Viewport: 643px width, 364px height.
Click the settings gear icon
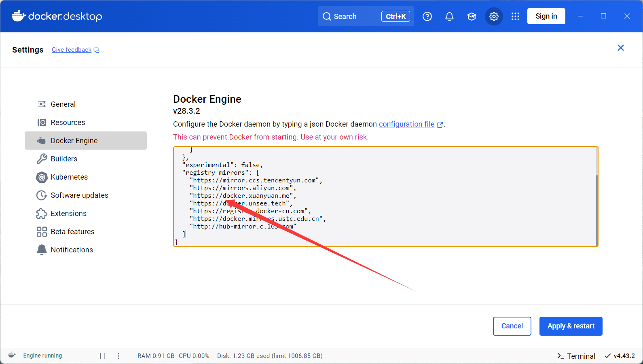[x=494, y=17]
